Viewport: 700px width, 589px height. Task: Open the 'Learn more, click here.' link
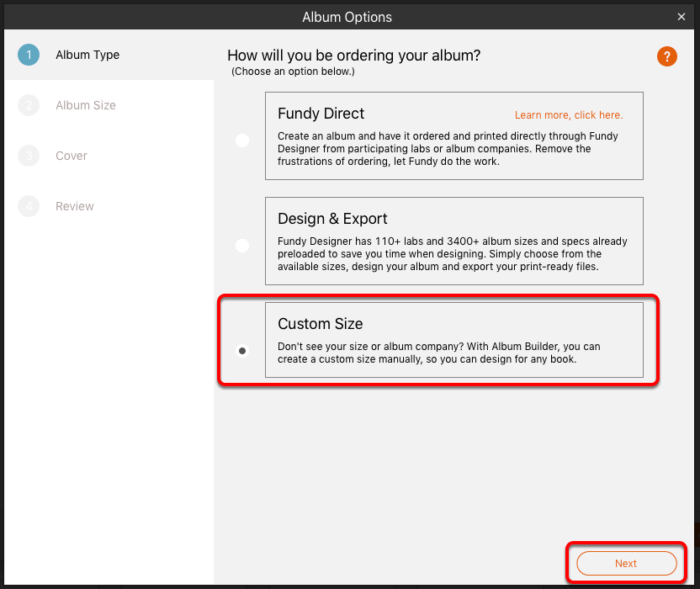pos(568,115)
